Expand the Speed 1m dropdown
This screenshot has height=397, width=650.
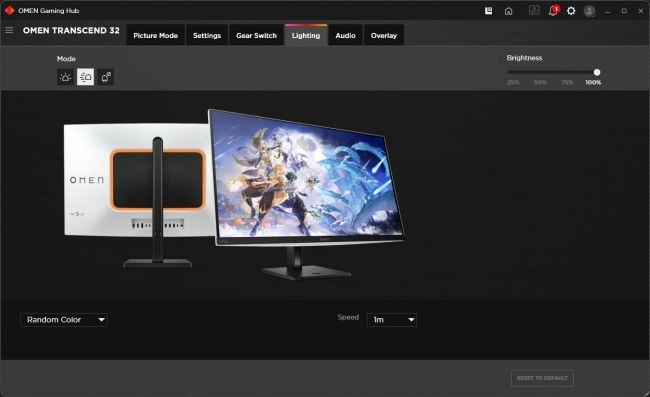tap(392, 320)
